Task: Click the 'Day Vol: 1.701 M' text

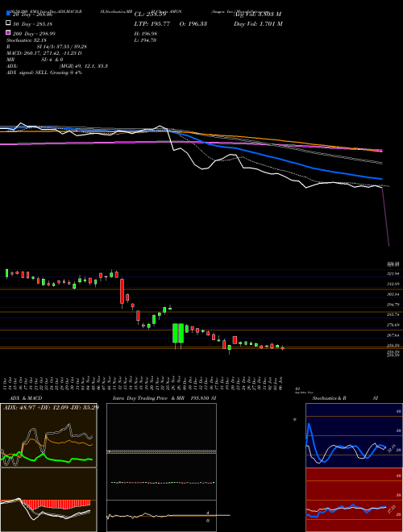Action: (x=258, y=23)
